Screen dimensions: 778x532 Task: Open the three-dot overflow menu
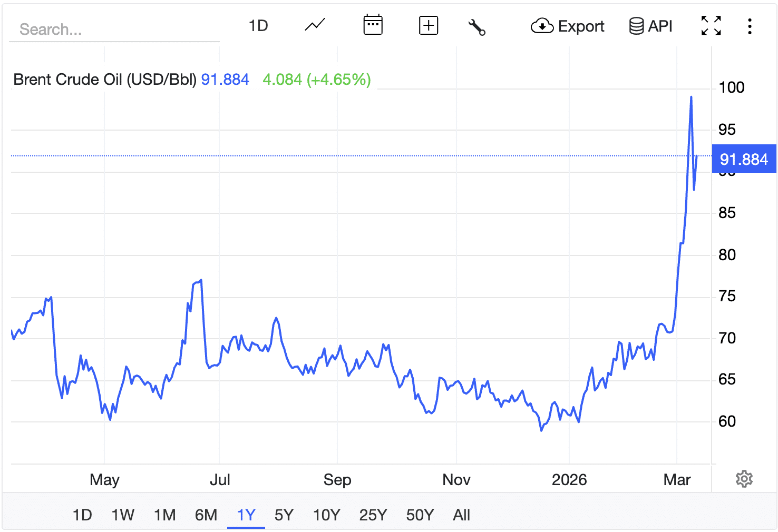(750, 26)
